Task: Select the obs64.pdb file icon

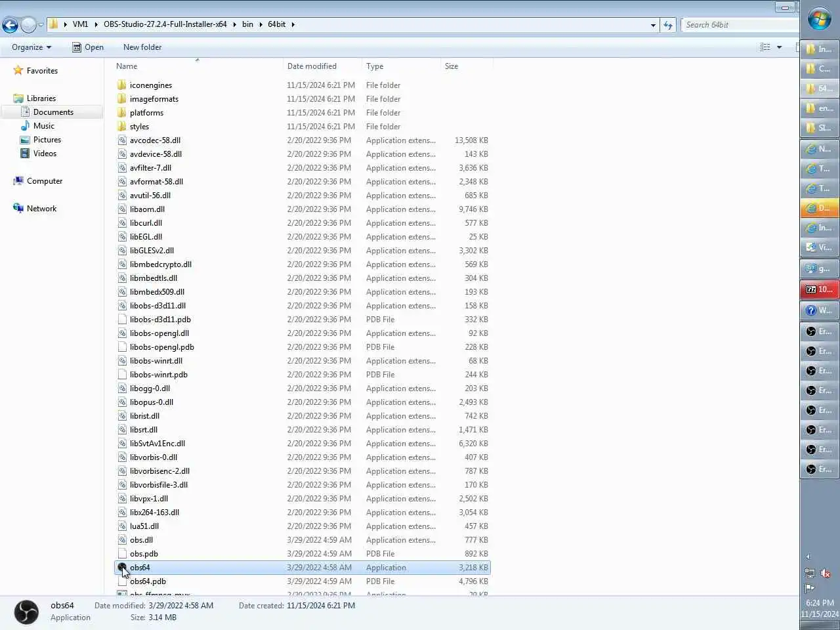Action: 122,581
